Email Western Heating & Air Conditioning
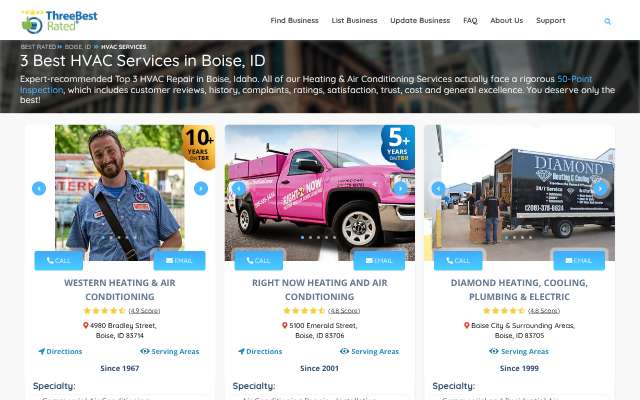The width and height of the screenshot is (640, 400). click(x=179, y=260)
